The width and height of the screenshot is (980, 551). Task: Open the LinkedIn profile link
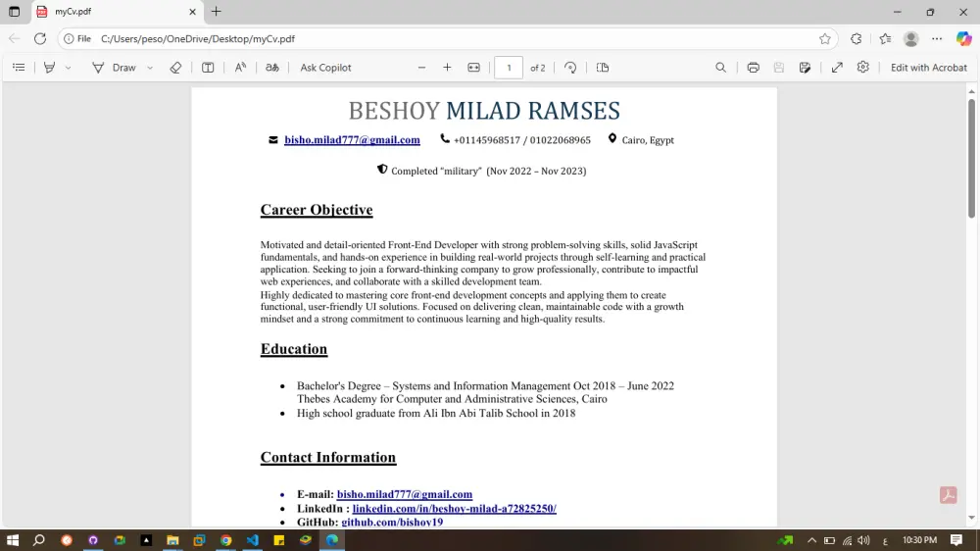click(455, 509)
